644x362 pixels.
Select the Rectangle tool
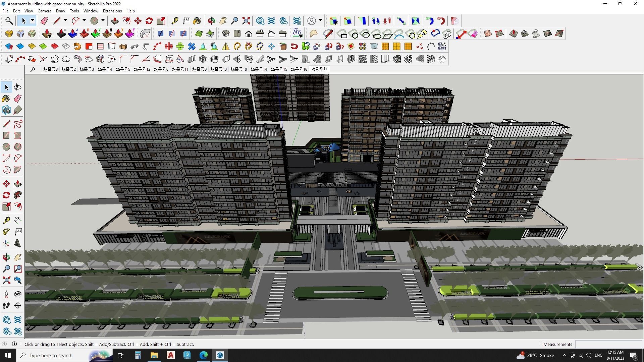pos(6,135)
